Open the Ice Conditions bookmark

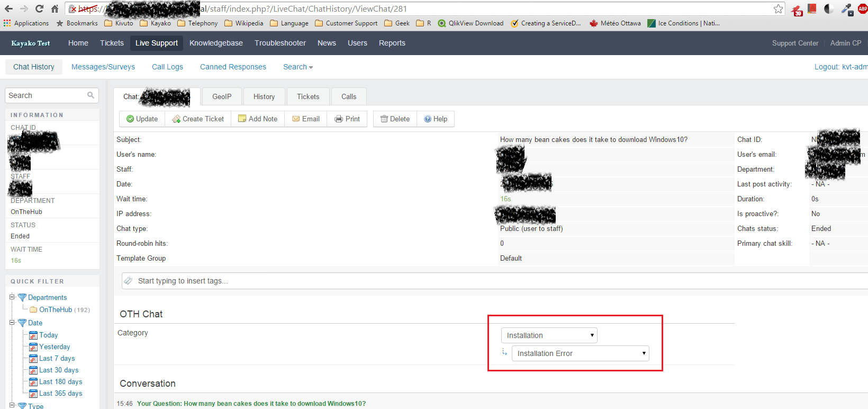tap(684, 23)
